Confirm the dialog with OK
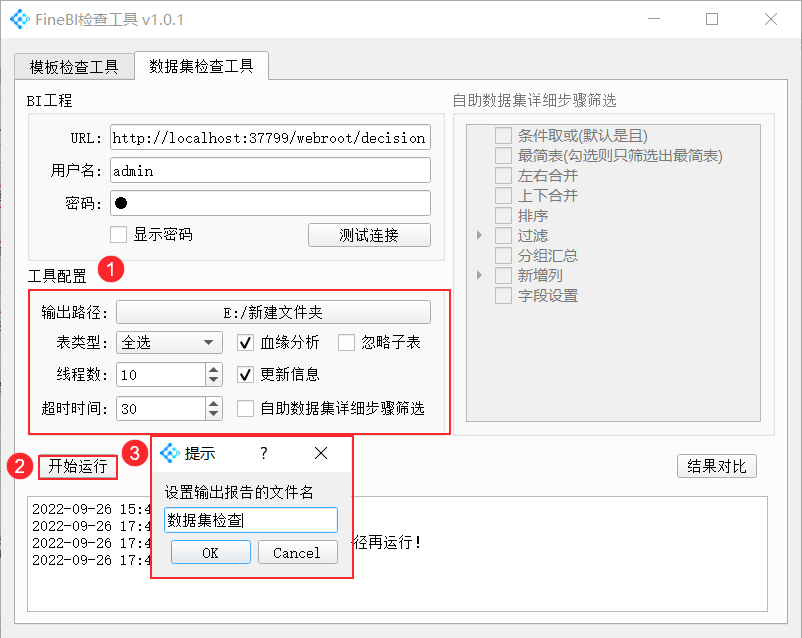Viewport: 802px width, 638px height. (x=211, y=553)
